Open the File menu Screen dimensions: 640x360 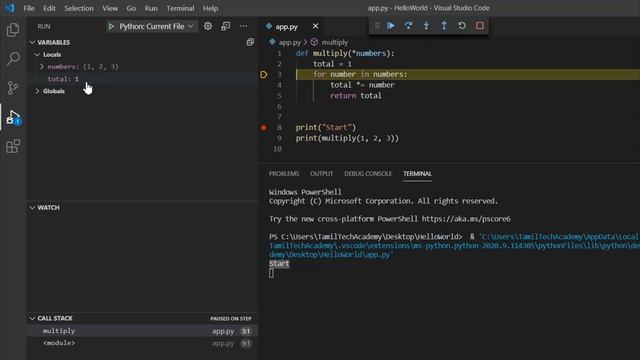point(29,8)
